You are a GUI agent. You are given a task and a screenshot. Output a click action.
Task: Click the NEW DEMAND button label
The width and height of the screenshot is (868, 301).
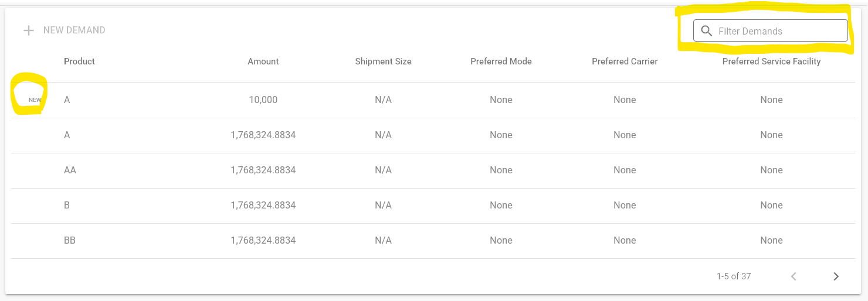(74, 30)
